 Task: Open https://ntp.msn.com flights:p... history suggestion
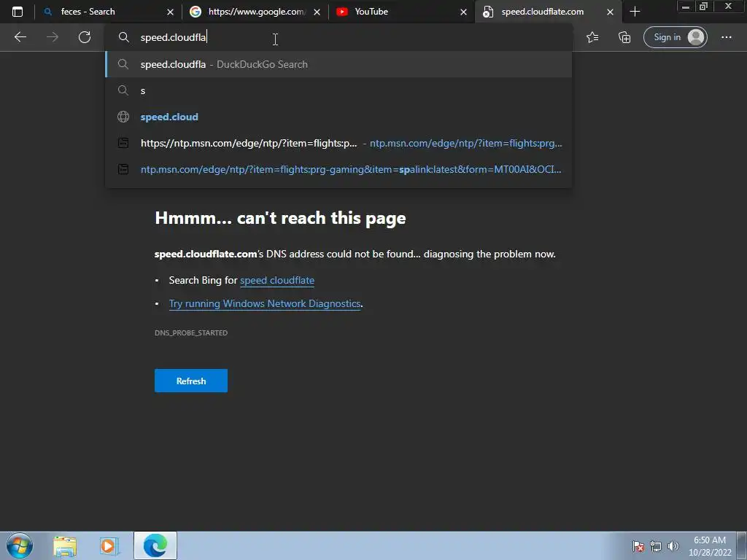pyautogui.click(x=338, y=143)
